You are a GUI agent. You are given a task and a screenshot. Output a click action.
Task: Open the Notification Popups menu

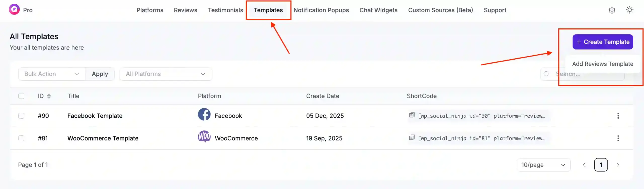(321, 10)
